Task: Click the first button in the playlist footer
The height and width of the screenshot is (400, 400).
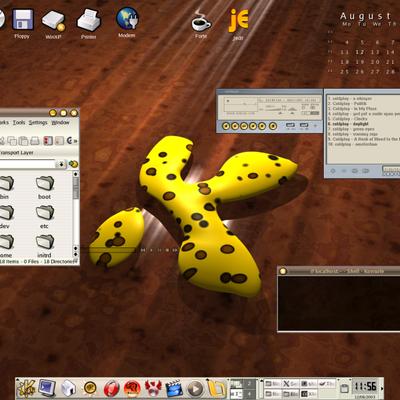Action: pos(333,171)
